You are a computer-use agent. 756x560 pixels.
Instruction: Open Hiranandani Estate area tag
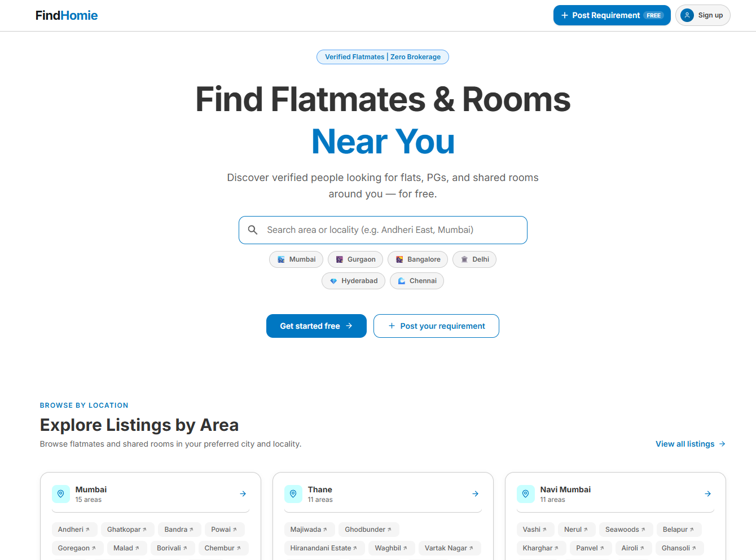324,548
